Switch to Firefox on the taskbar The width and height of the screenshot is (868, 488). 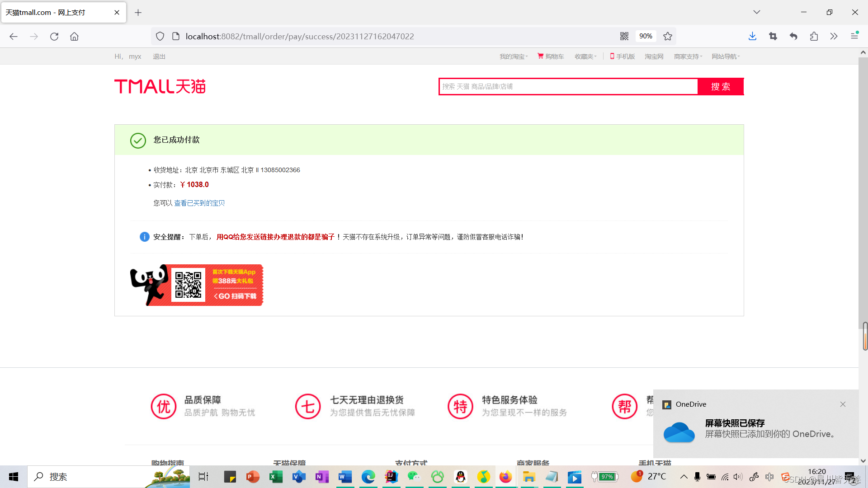pyautogui.click(x=505, y=477)
